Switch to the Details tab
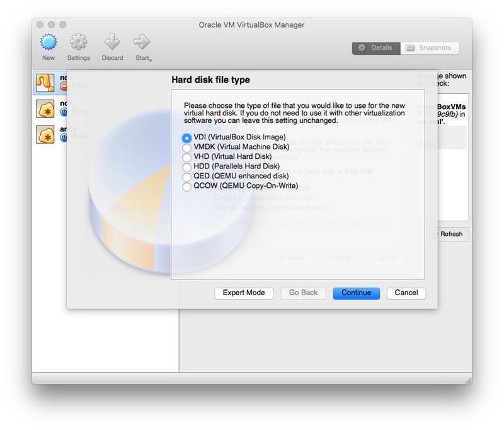Image resolution: width=504 pixels, height=430 pixels. (x=376, y=48)
